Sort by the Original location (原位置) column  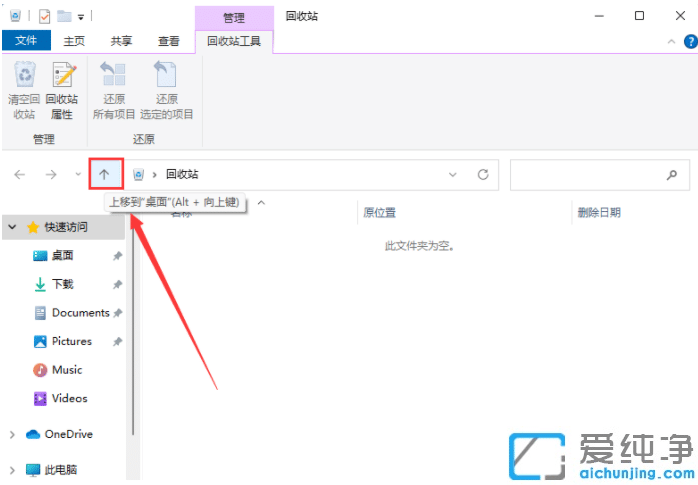[380, 212]
